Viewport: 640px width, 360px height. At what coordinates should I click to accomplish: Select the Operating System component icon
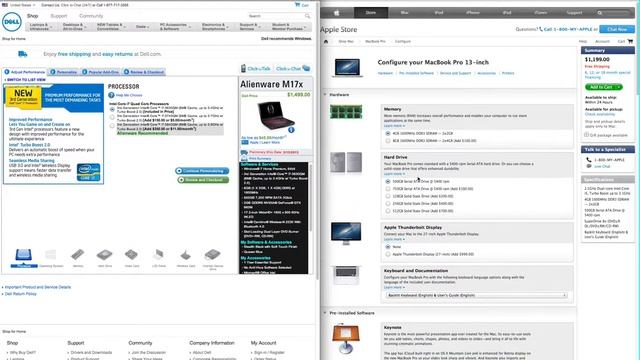pos(51,256)
